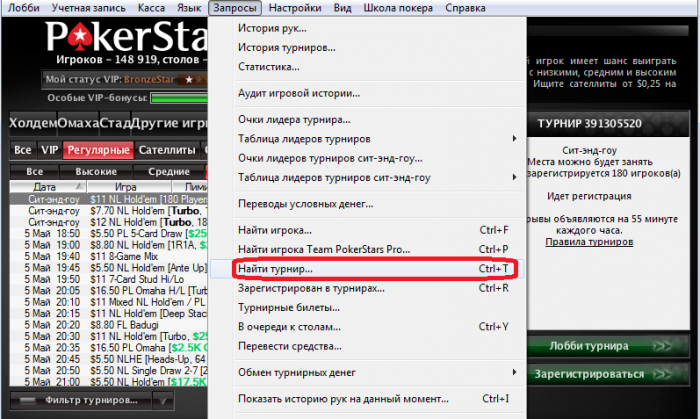
Task: Expand Таблица лидеров турниров сит-энд-гоу submenu
Action: (x=367, y=178)
